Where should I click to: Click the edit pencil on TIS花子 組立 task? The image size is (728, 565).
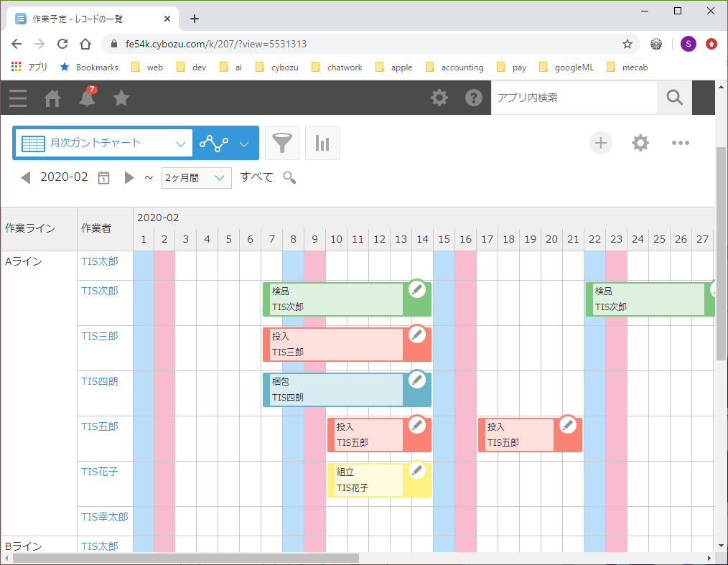coord(417,470)
